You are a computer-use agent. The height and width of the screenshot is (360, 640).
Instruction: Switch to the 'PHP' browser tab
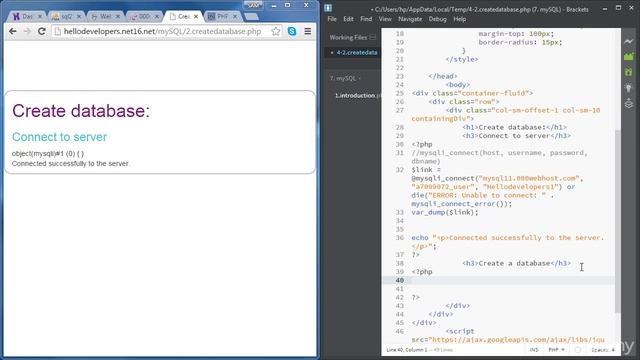point(222,16)
